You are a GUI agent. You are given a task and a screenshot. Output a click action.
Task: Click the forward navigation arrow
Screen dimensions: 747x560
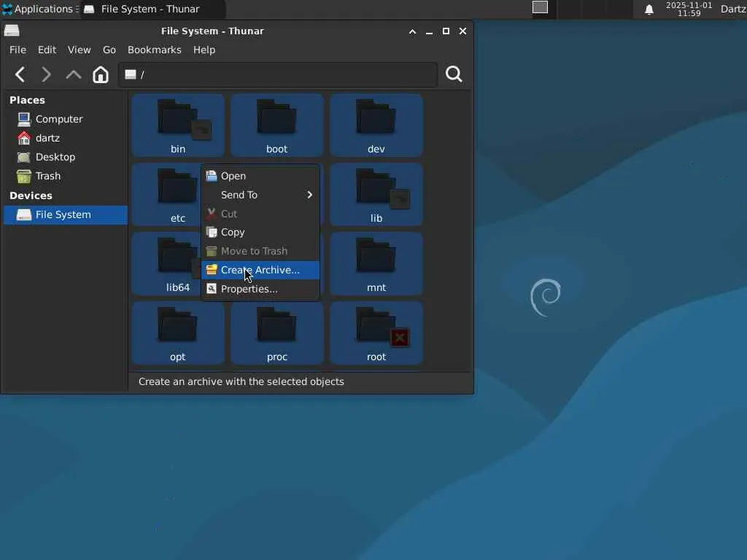(x=47, y=74)
